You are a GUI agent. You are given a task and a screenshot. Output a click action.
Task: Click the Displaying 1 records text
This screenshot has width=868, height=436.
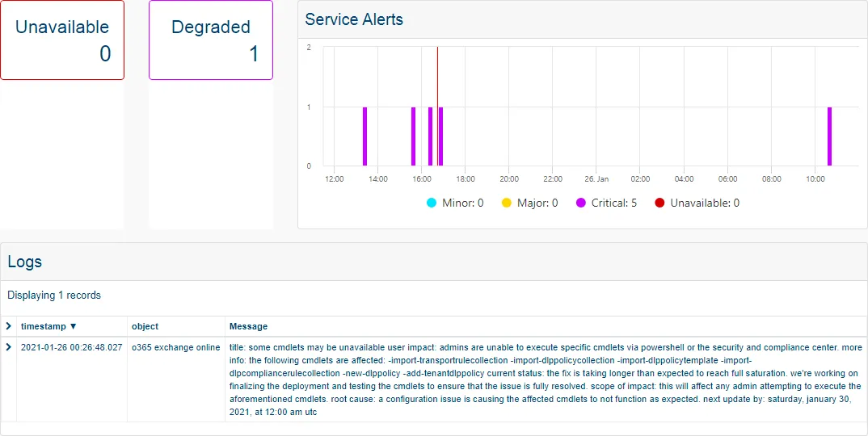click(x=54, y=296)
